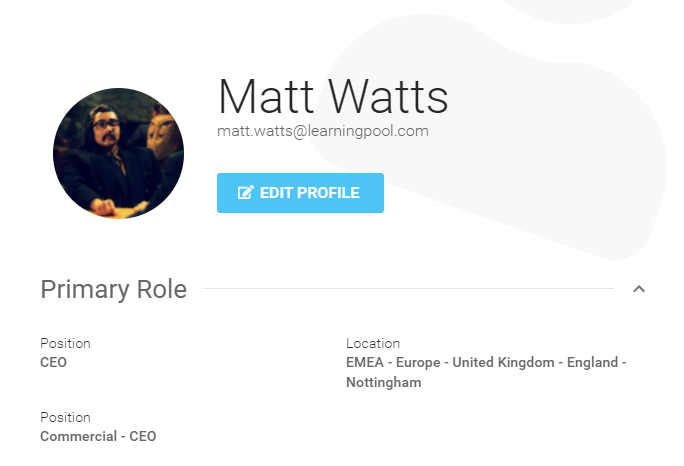Click the Location field label
Image resolution: width=684 pixels, height=466 pixels.
373,343
